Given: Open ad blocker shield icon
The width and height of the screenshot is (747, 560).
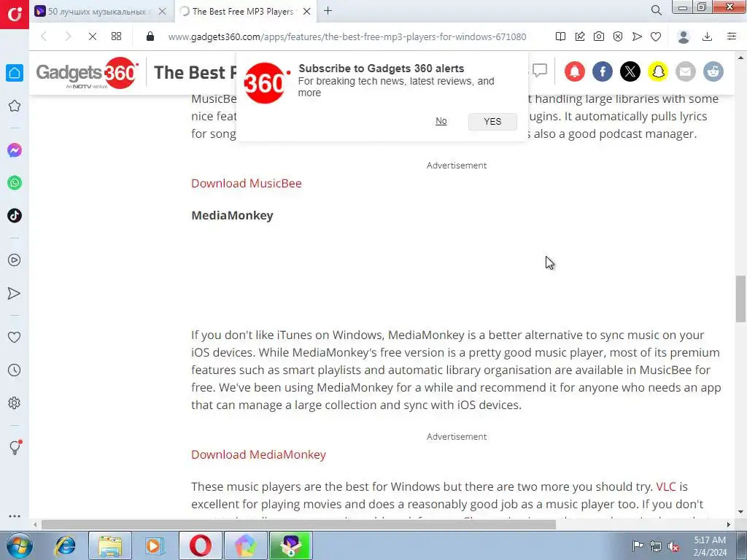Looking at the screenshot, I should (618, 36).
